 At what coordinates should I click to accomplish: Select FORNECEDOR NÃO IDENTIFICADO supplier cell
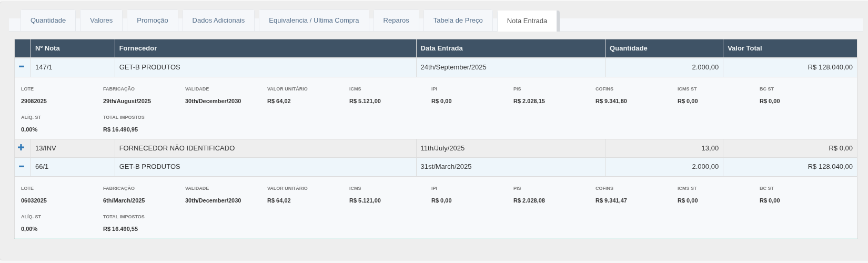point(265,148)
